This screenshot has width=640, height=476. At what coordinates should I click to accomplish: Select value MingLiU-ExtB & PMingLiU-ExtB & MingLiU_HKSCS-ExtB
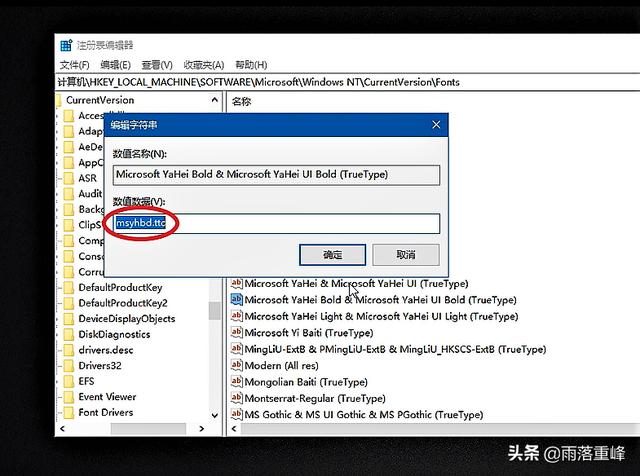tap(395, 349)
